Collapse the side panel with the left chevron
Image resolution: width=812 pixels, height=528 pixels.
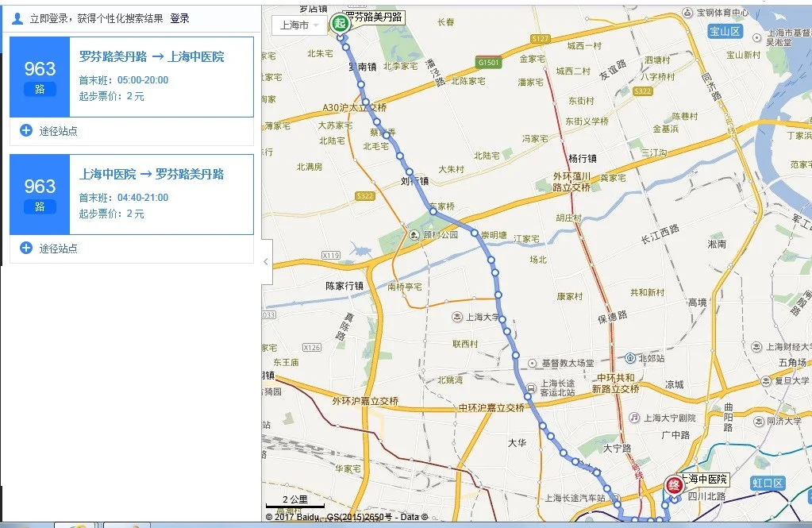click(264, 262)
